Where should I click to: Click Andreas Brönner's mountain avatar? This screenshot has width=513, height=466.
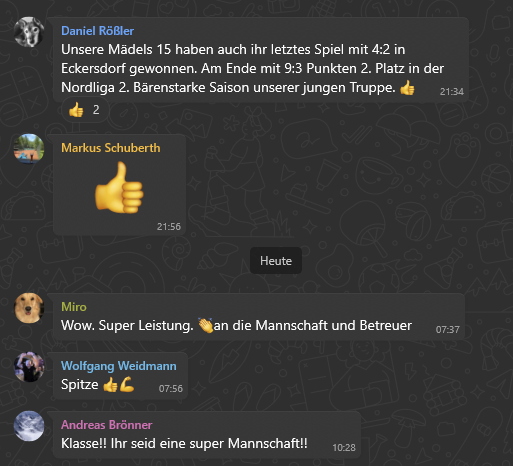[x=29, y=426]
